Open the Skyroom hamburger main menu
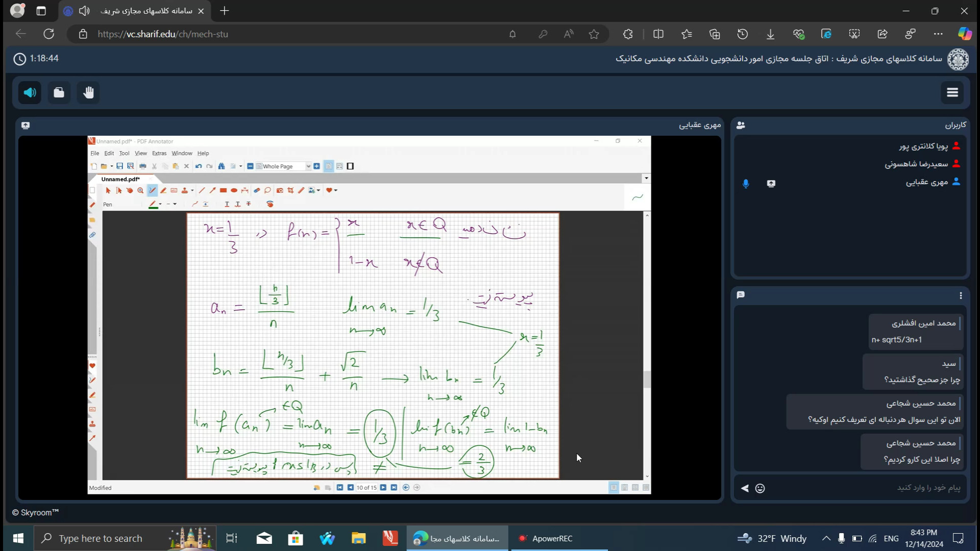This screenshot has height=551, width=980. 952,92
